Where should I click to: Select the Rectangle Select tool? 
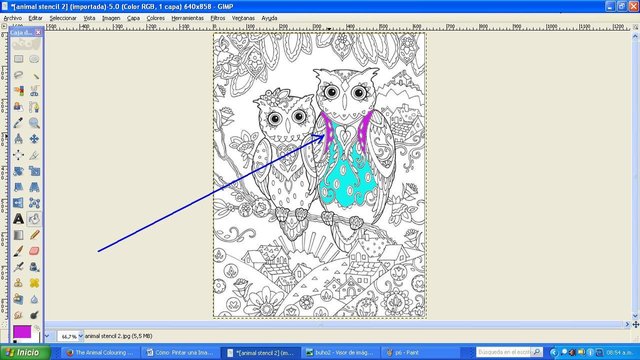click(x=18, y=59)
